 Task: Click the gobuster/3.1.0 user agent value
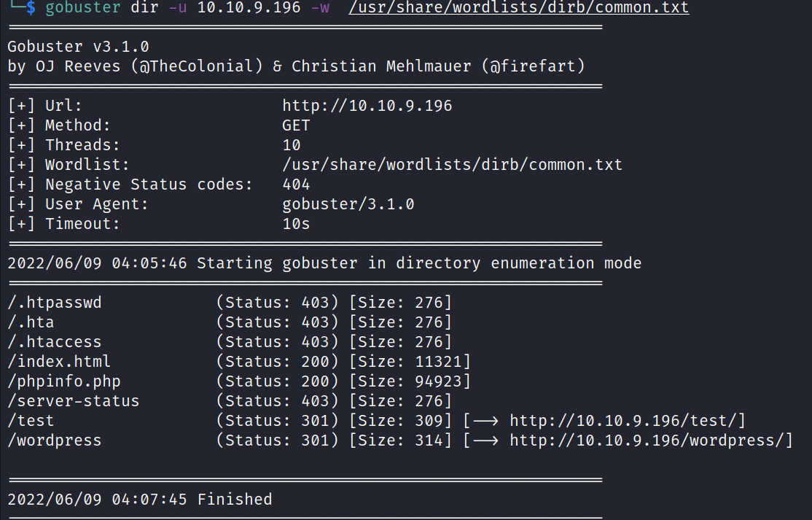click(348, 204)
